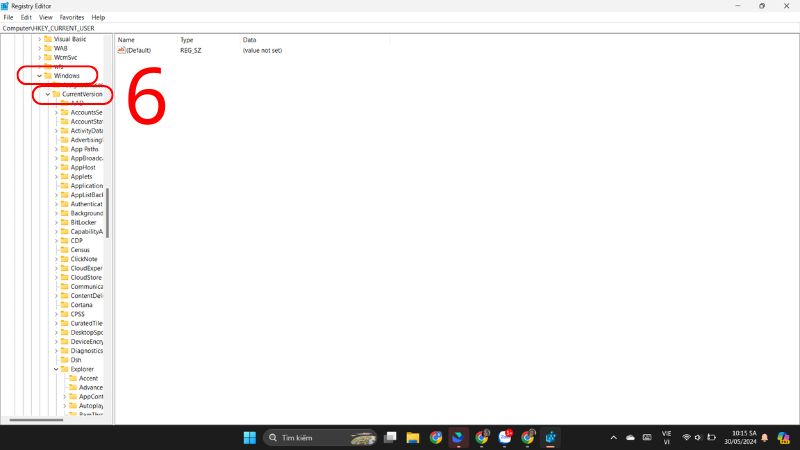The image size is (800, 450).
Task: Click the Registry Editor taskbar icon
Action: pyautogui.click(x=550, y=438)
